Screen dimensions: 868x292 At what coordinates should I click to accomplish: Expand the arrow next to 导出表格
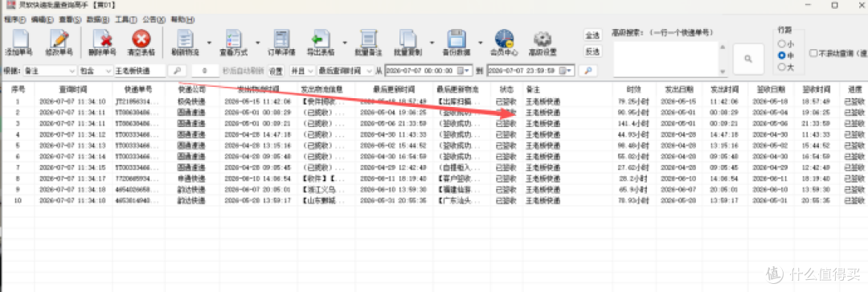click(x=344, y=42)
